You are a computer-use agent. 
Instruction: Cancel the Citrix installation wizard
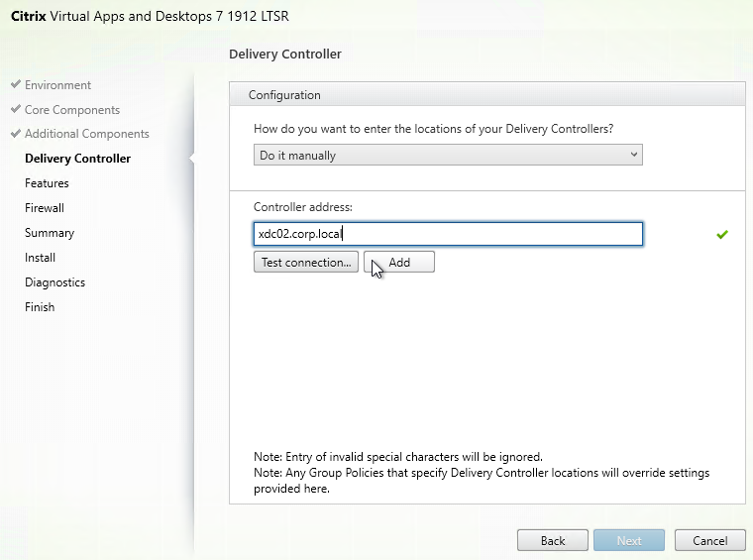coord(709,540)
